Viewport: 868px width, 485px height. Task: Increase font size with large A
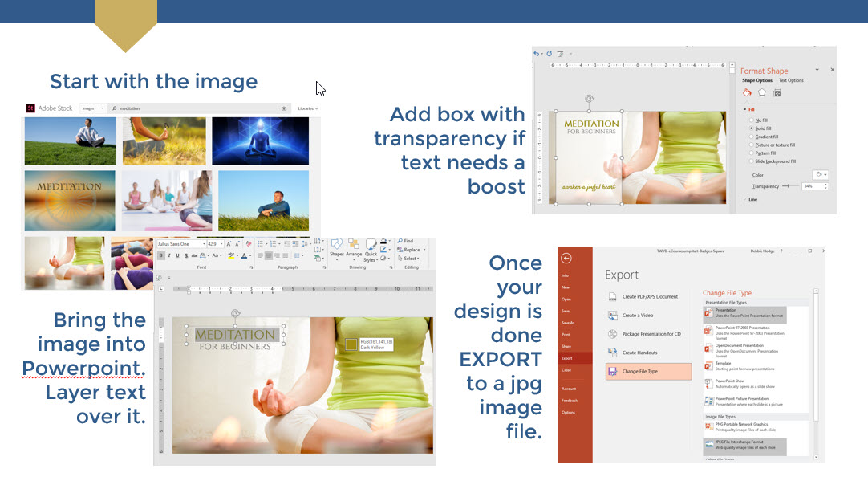[x=229, y=244]
